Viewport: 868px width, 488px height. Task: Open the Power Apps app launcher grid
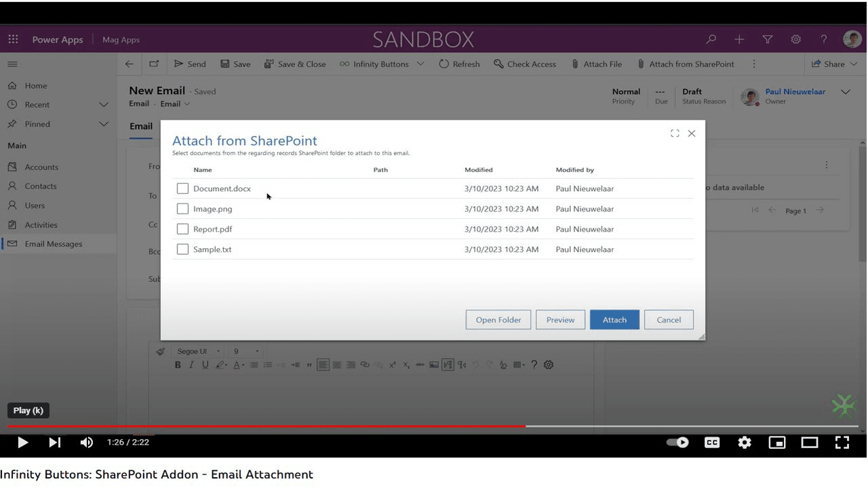click(13, 39)
